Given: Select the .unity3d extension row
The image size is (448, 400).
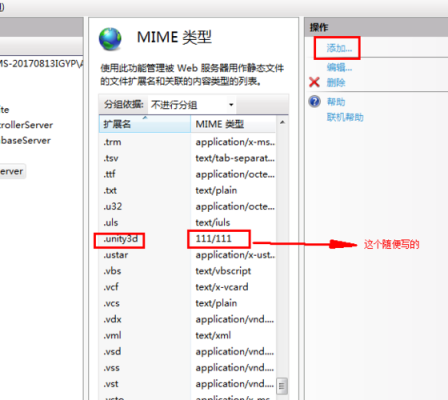Looking at the screenshot, I should pos(188,239).
